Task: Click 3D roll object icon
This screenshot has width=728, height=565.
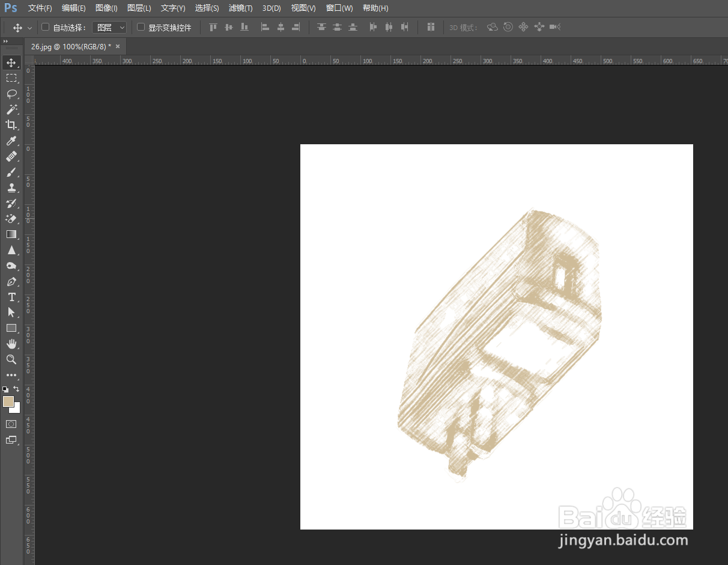Action: click(x=508, y=27)
